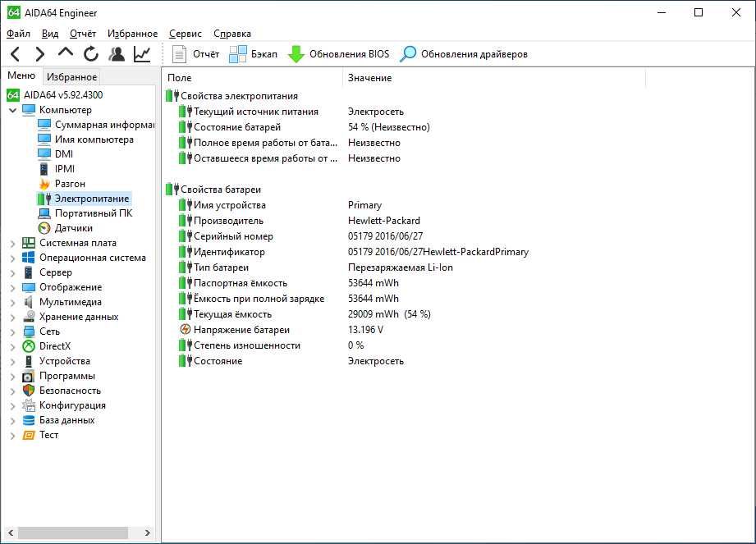Select the Напряжение батареи row

pos(282,330)
